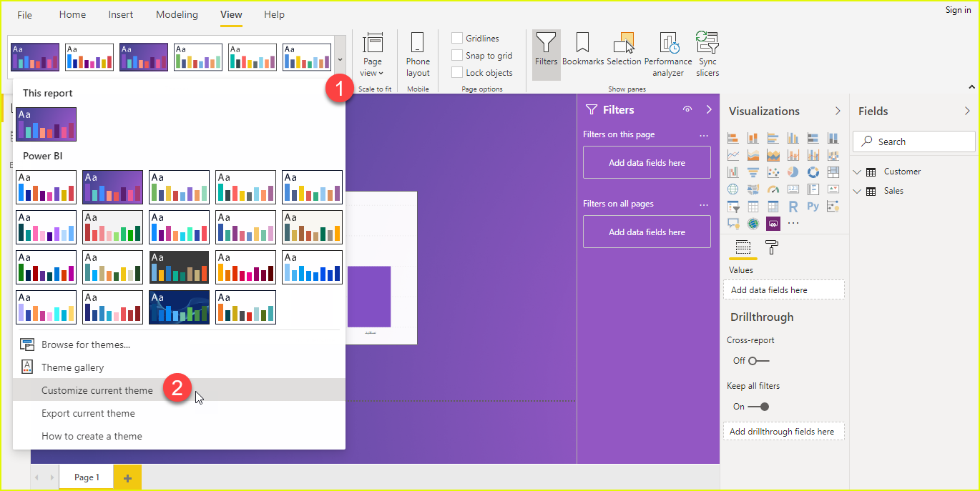Select the stacked bar chart visual

[x=732, y=138]
